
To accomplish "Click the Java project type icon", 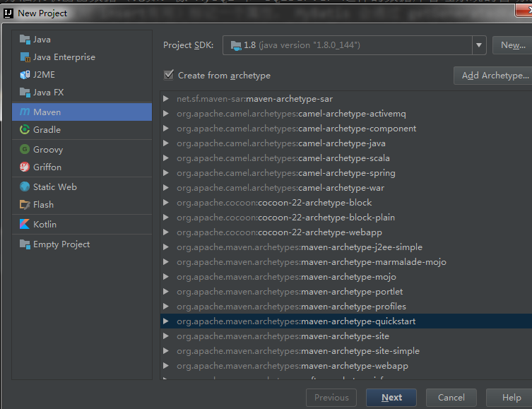I will click(x=25, y=40).
